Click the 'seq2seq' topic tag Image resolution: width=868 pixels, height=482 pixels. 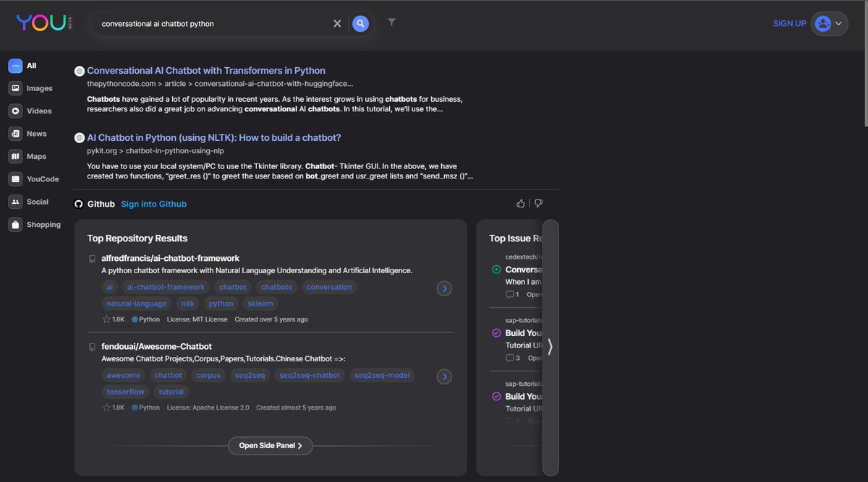250,376
